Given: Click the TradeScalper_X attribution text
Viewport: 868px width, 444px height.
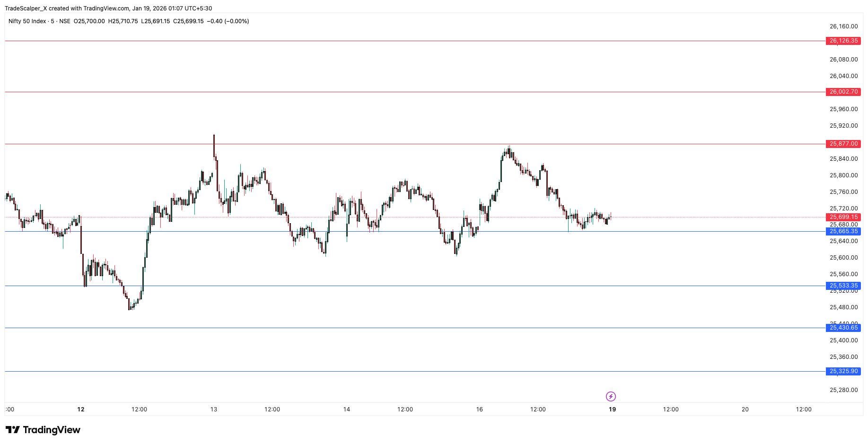Looking at the screenshot, I should (x=26, y=9).
